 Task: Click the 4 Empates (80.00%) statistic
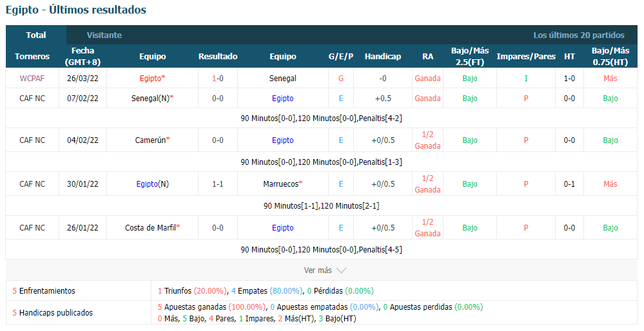tap(267, 291)
